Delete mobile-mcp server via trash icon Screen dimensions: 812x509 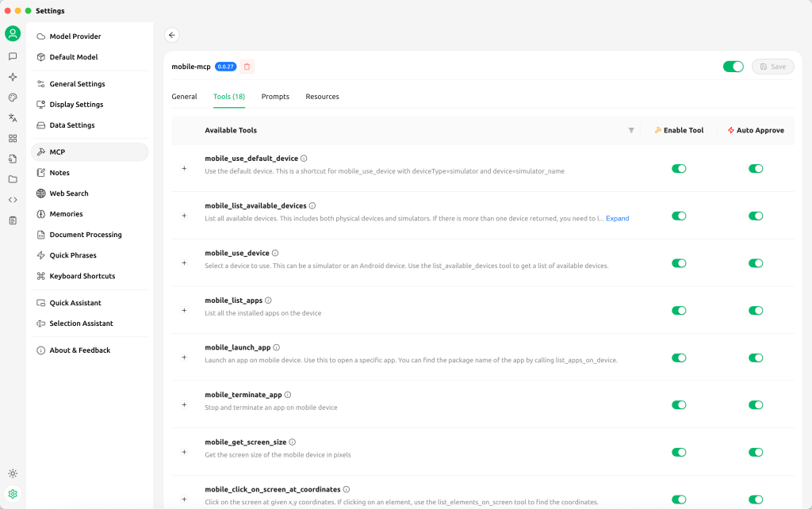(x=247, y=67)
